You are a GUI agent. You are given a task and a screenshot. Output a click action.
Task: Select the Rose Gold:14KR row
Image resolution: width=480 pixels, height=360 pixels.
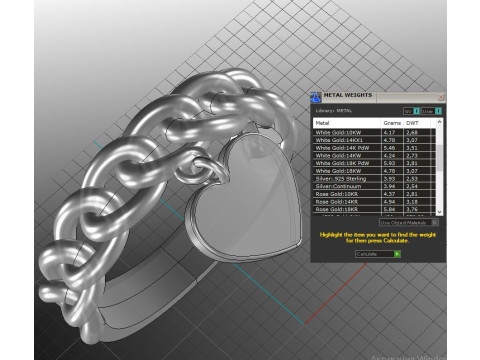click(374, 202)
